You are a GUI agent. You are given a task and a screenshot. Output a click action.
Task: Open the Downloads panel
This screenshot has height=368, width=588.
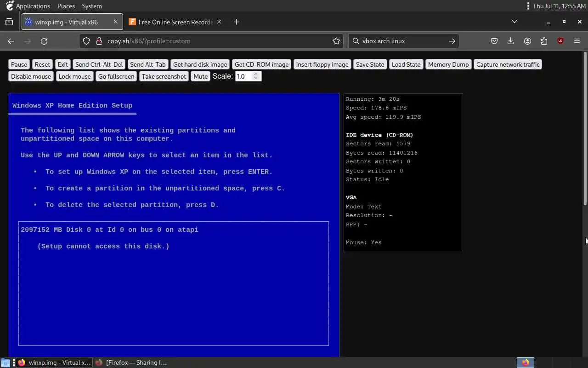click(510, 41)
